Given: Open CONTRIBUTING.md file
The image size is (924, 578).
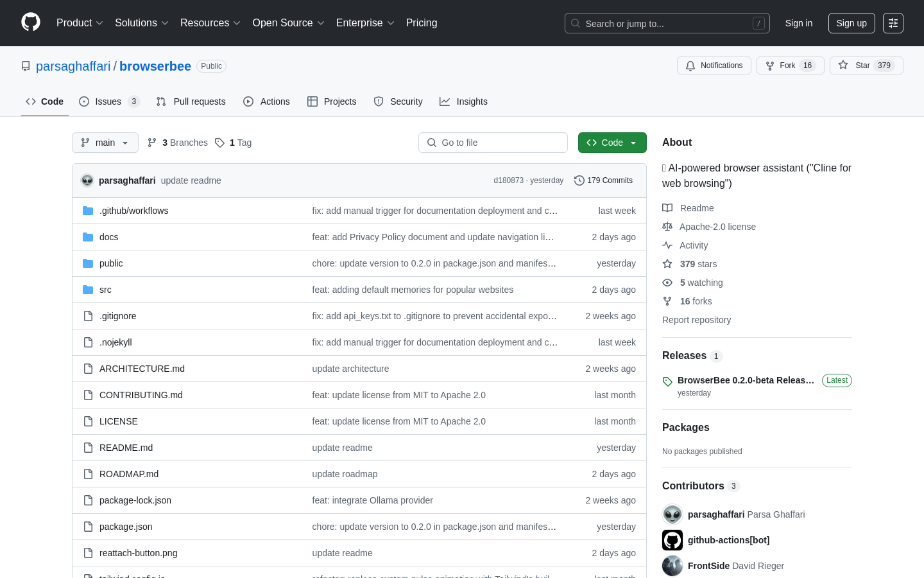Looking at the screenshot, I should pos(141,395).
